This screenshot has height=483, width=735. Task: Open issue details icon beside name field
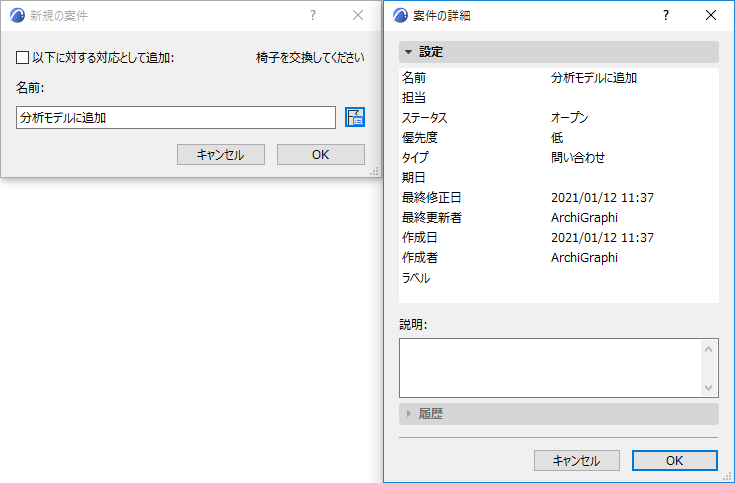click(x=355, y=117)
